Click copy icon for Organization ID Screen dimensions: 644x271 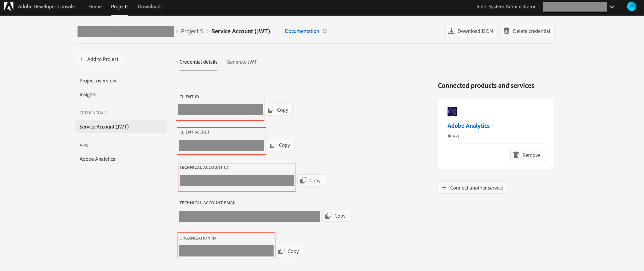click(x=282, y=251)
